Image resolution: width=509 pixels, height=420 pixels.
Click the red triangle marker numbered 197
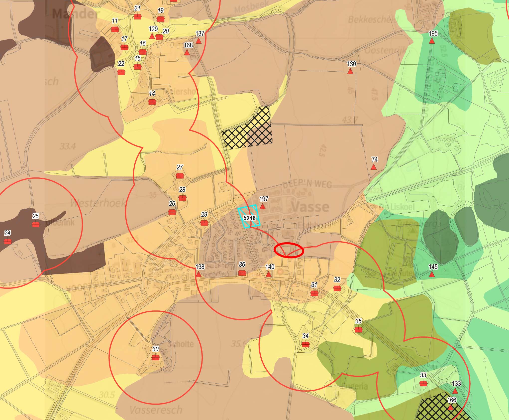(x=262, y=206)
